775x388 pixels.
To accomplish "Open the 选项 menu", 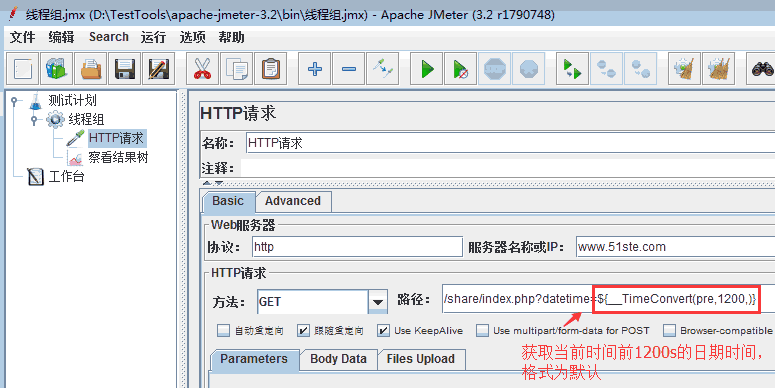I will [192, 37].
